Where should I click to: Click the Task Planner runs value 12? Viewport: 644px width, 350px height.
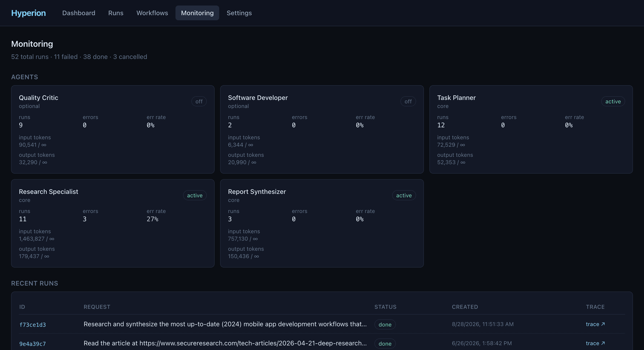(441, 125)
